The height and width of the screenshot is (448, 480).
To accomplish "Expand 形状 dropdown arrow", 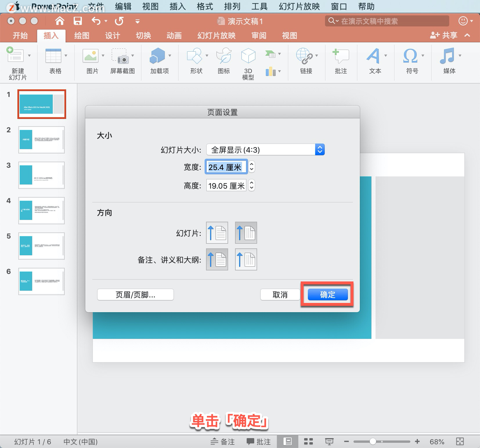I will (x=207, y=55).
